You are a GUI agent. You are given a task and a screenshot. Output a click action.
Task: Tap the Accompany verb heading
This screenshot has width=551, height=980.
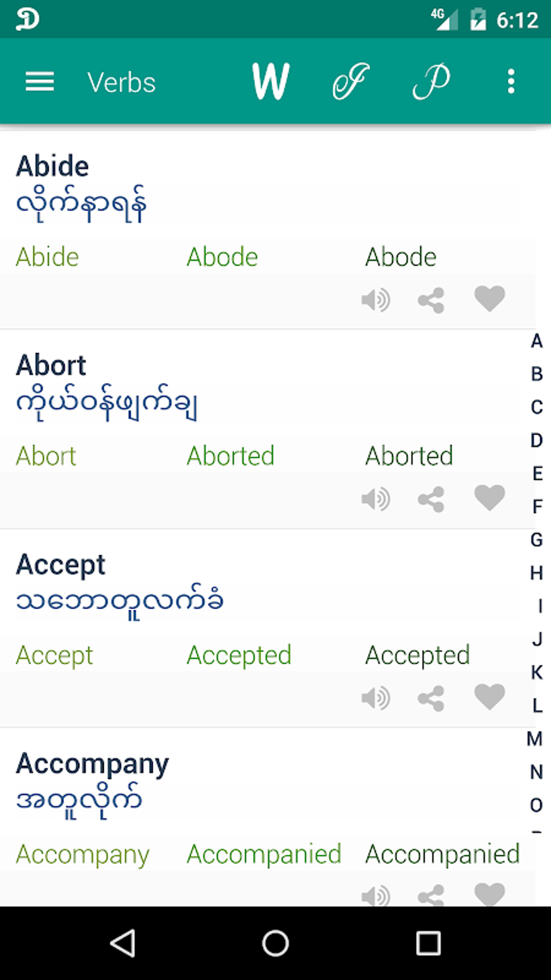92,764
